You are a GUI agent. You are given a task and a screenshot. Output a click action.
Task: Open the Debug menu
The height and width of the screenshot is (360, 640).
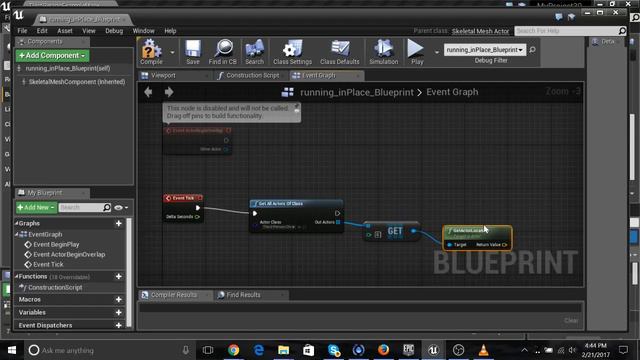click(114, 31)
